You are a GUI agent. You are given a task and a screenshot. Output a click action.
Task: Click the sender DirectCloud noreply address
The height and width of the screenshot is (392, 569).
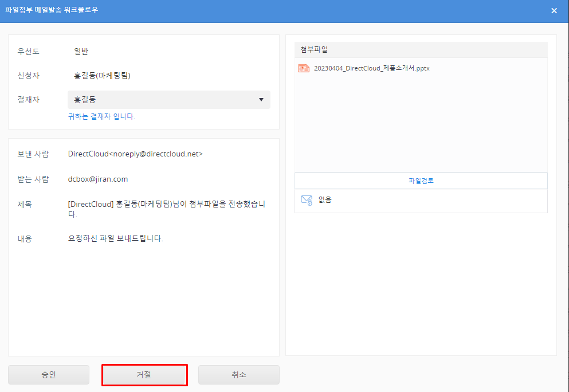point(135,154)
